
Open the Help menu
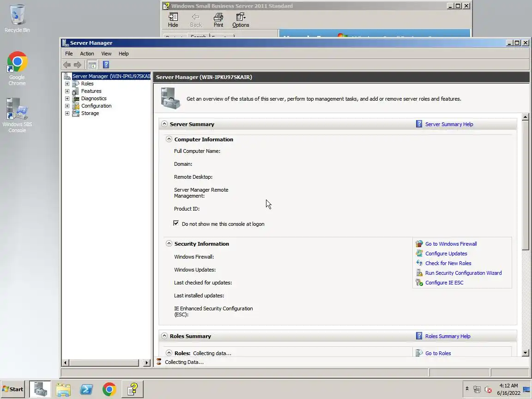123,54
